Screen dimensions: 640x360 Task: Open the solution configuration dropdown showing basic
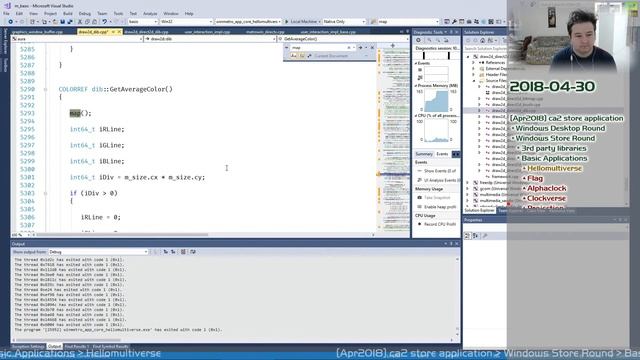pos(143,22)
